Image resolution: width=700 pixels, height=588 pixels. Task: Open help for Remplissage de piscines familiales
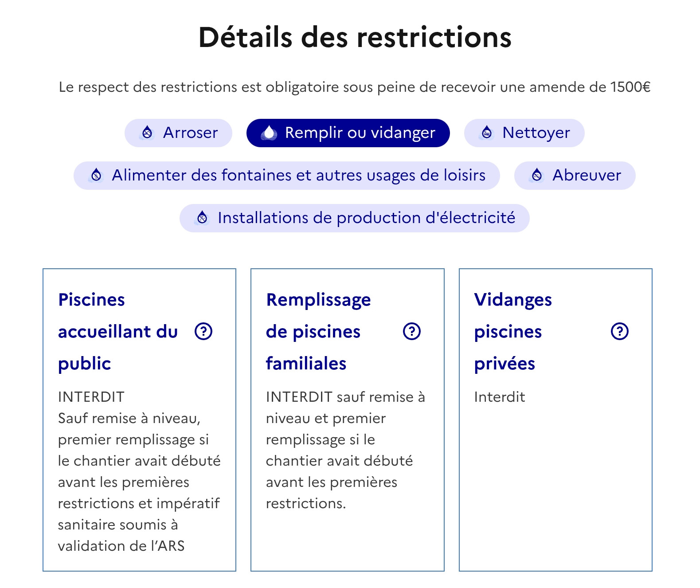point(412,331)
